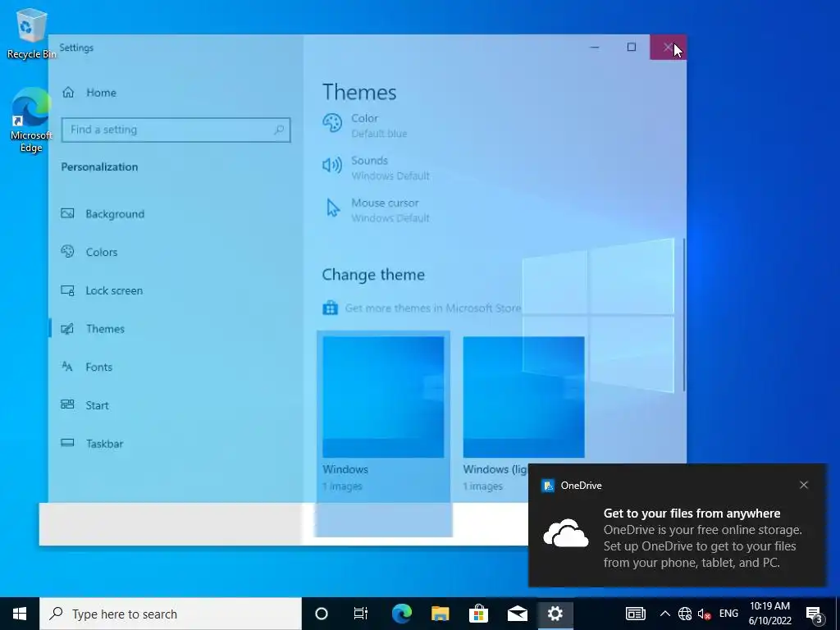Screen dimensions: 840x630
Task: Maximize the Settings window
Action: (632, 47)
